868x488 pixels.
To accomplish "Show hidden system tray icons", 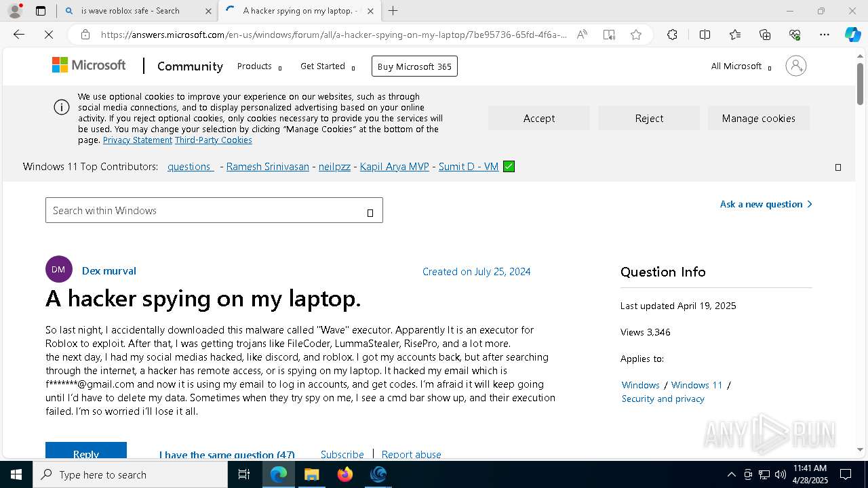I will (x=731, y=474).
